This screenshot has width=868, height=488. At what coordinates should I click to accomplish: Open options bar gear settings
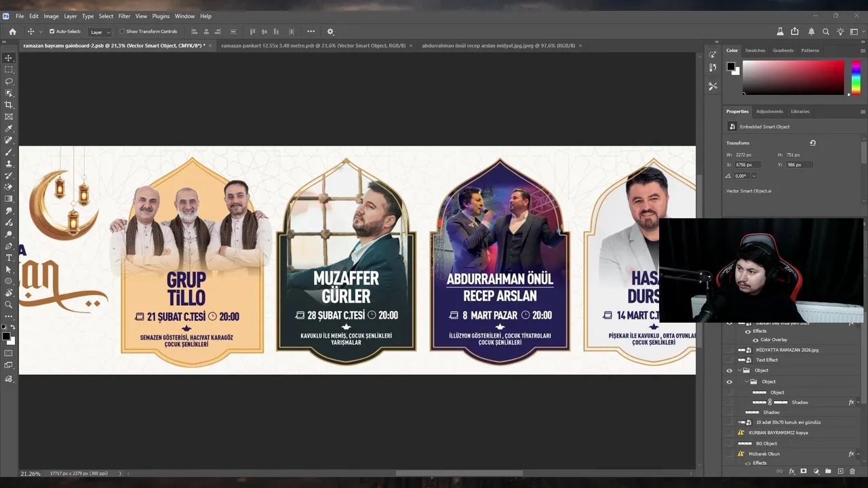click(330, 31)
